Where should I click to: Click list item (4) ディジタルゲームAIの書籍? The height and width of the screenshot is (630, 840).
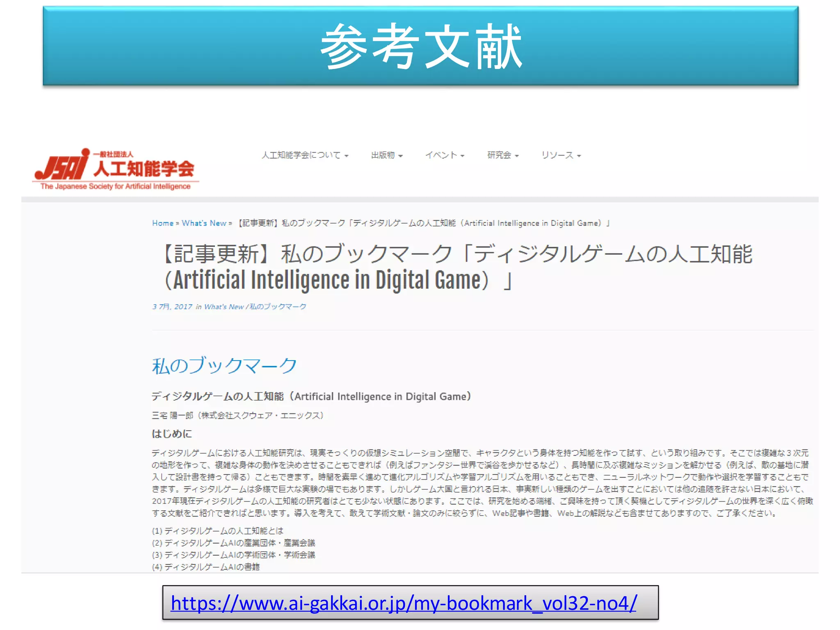pos(206,567)
